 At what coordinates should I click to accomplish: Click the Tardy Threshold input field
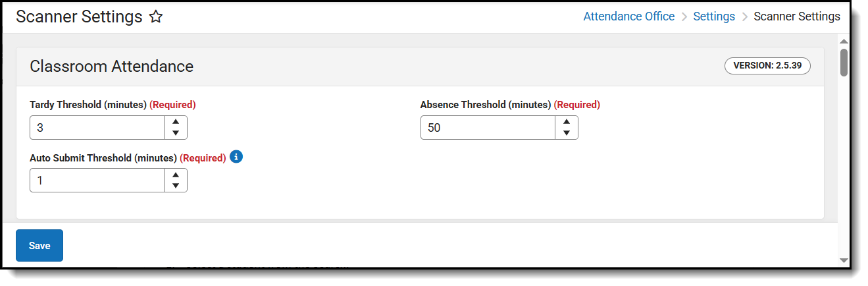point(97,128)
